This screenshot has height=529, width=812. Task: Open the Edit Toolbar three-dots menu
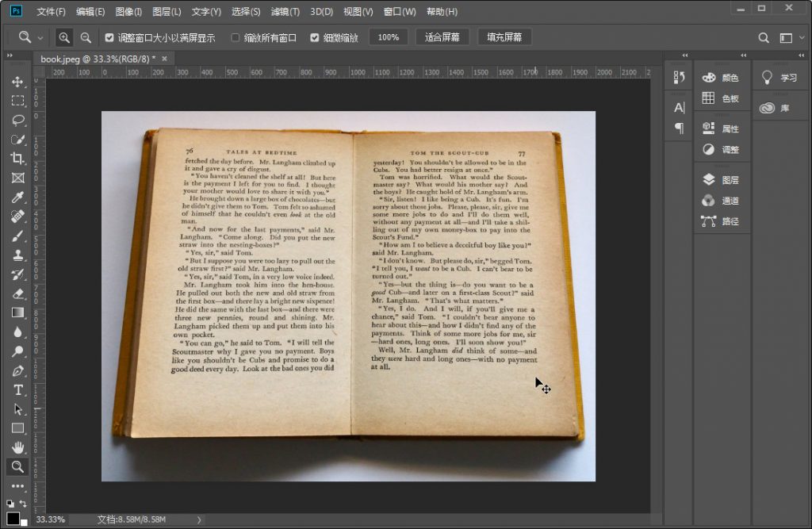pos(17,486)
